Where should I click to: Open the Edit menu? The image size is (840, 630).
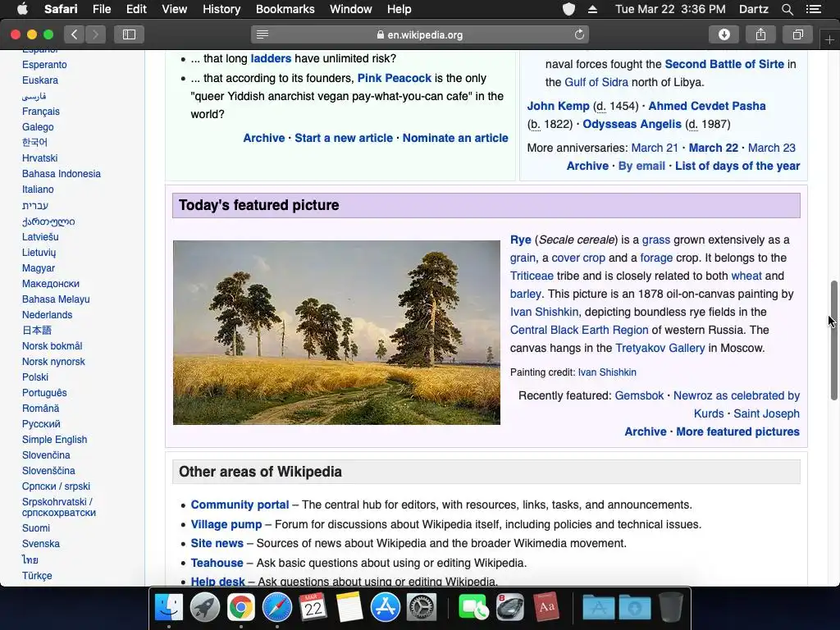[x=136, y=9]
